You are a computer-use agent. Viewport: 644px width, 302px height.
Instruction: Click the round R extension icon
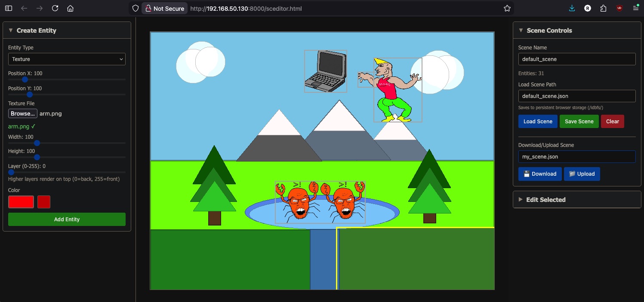588,8
